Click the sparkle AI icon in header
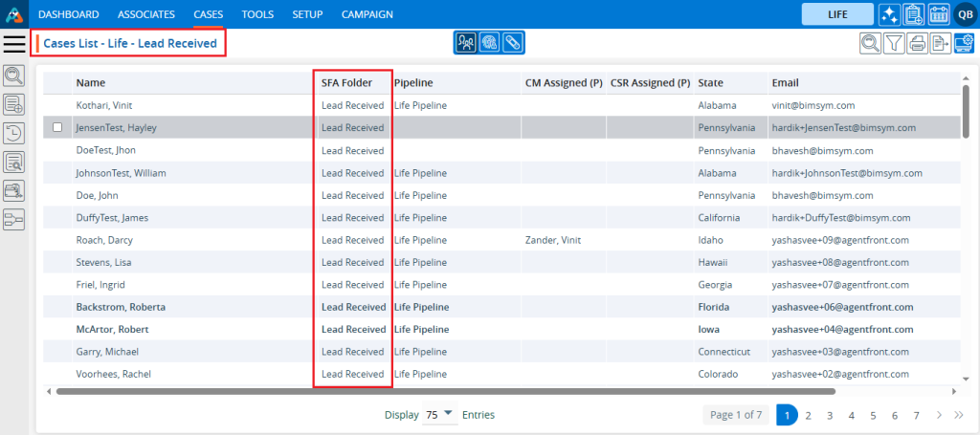The height and width of the screenshot is (435, 980). pyautogui.click(x=887, y=14)
